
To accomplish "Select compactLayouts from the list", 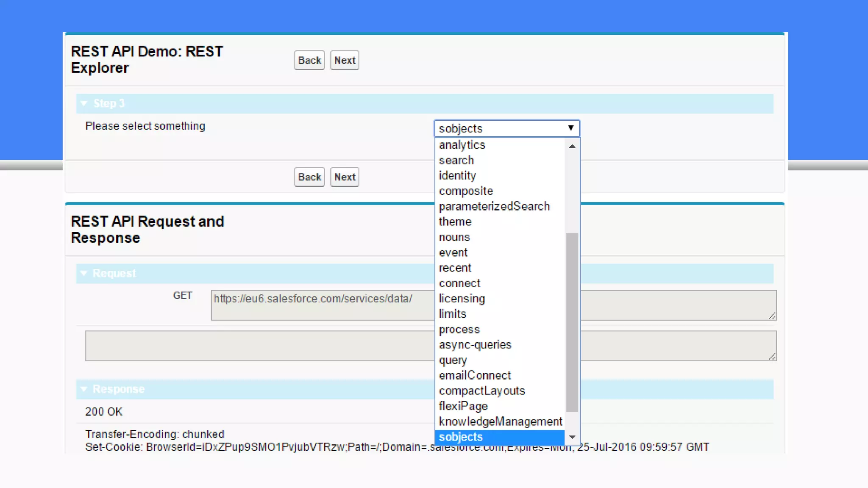I will [x=482, y=391].
